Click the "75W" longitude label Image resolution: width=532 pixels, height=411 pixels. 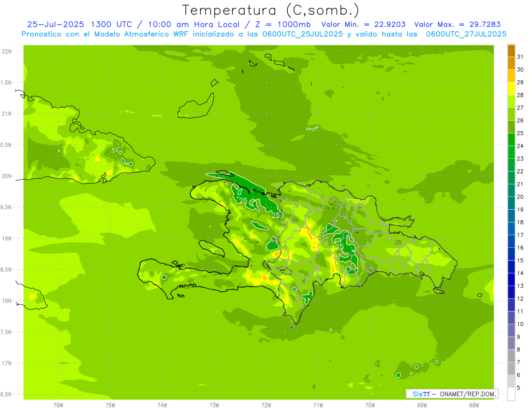110,405
